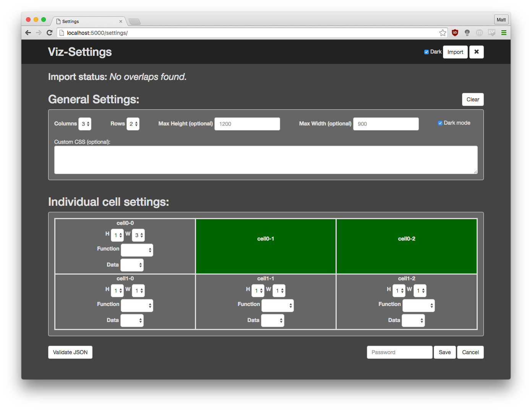Click the green cell0-2 block
The image size is (532, 410).
point(407,246)
